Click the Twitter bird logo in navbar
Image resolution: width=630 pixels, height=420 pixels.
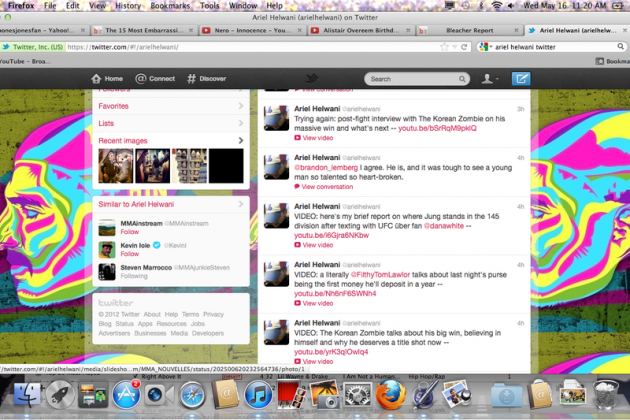311,78
